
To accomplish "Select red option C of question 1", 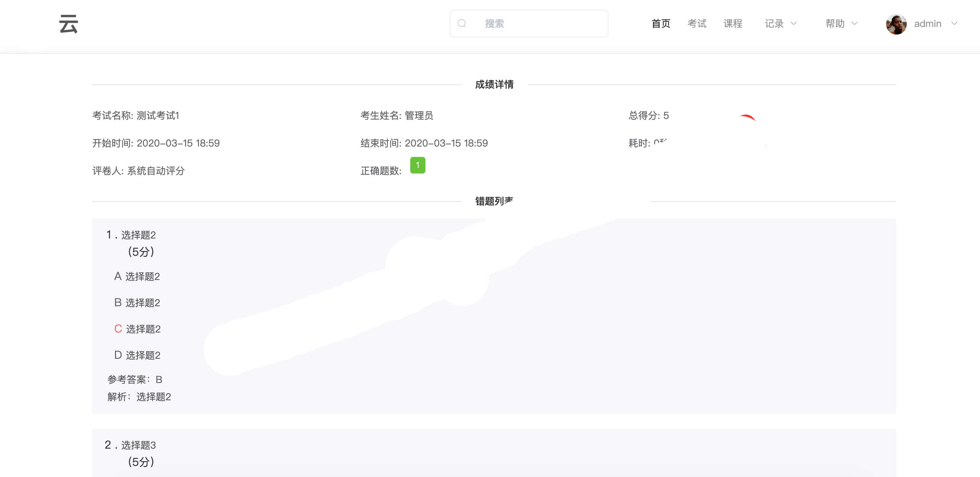I will click(x=137, y=329).
